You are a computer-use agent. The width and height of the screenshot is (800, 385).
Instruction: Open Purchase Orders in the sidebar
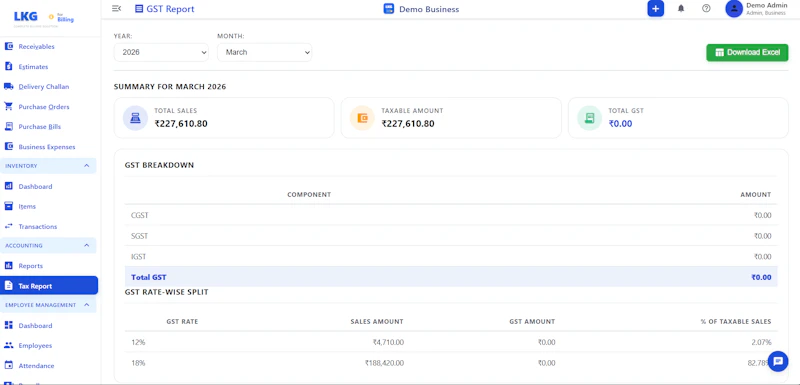(x=44, y=107)
